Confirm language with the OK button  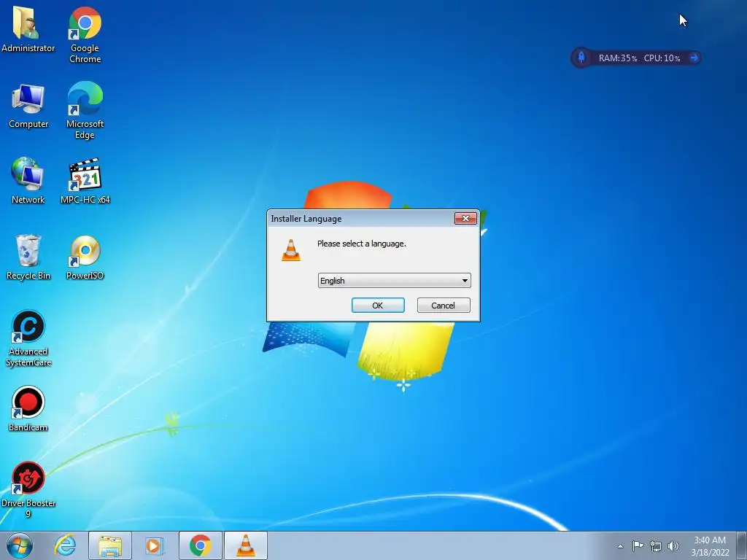[378, 306]
